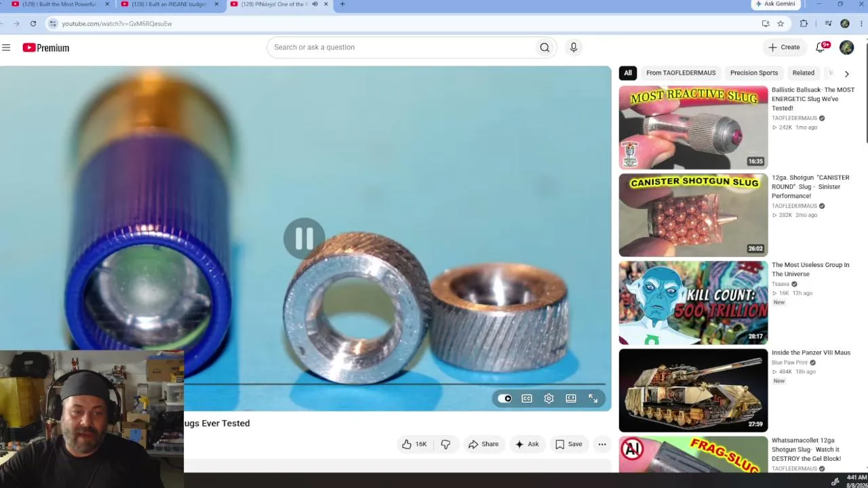The height and width of the screenshot is (488, 868).
Task: Share this video
Action: (484, 444)
